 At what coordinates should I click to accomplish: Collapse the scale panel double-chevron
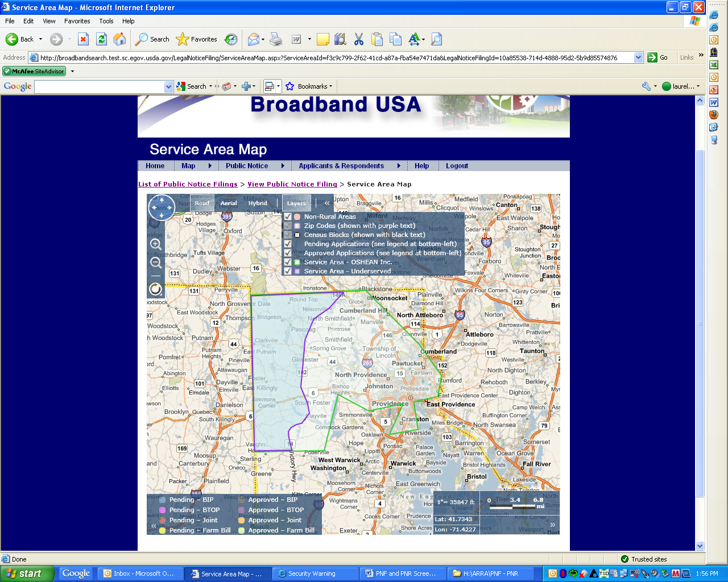pos(552,525)
